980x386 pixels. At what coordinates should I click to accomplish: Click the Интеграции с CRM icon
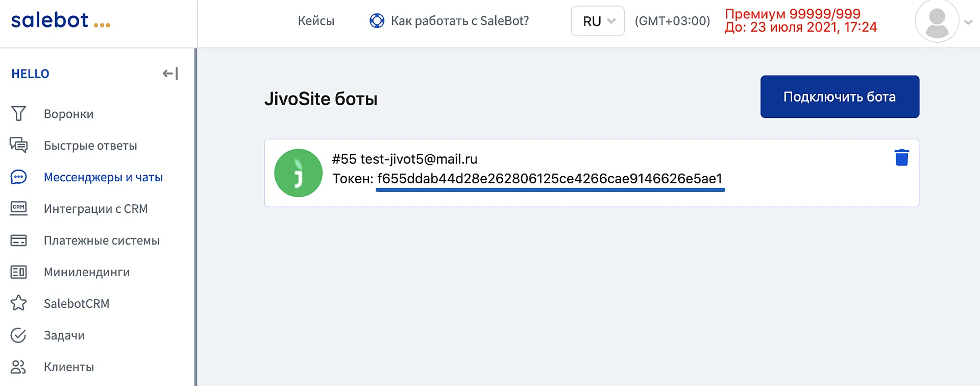click(x=18, y=208)
